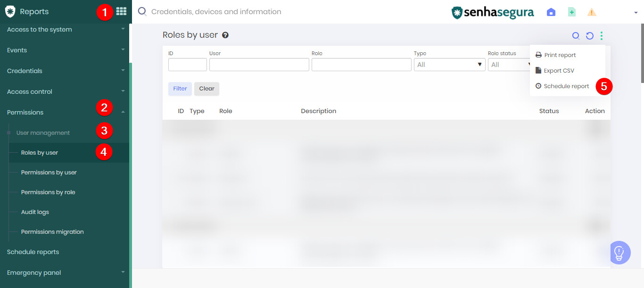Viewport: 644px width, 288px height.
Task: Click the Clear button
Action: click(x=206, y=89)
